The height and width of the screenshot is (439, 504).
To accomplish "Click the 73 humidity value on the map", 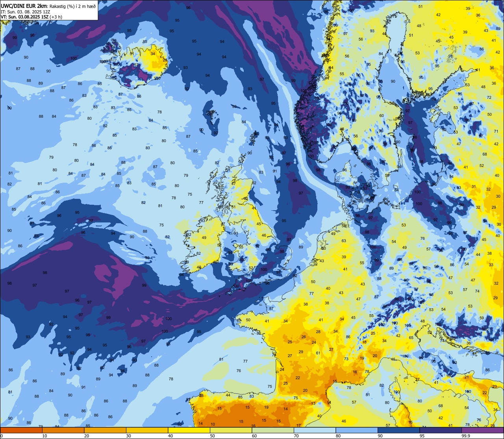I will (x=346, y=359).
